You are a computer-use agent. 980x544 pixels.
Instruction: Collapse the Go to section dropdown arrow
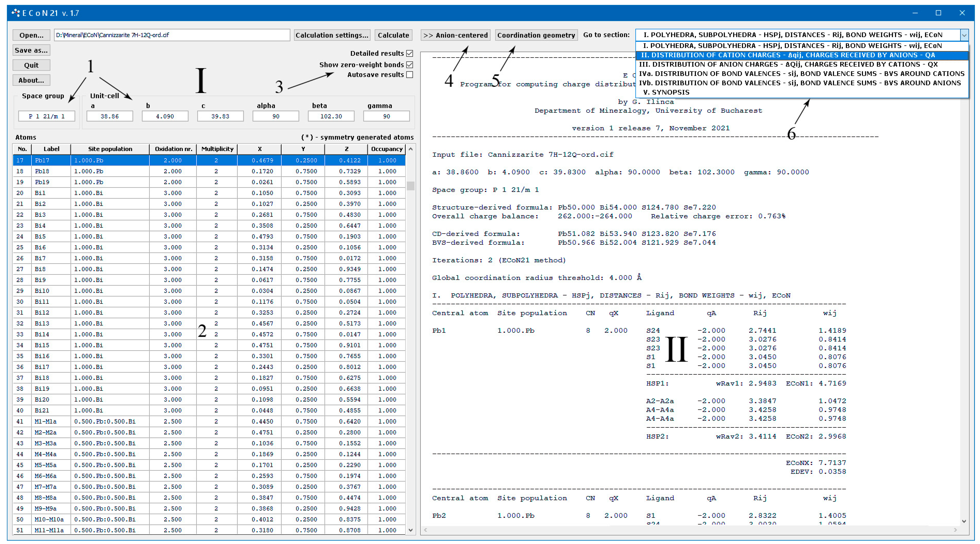964,35
